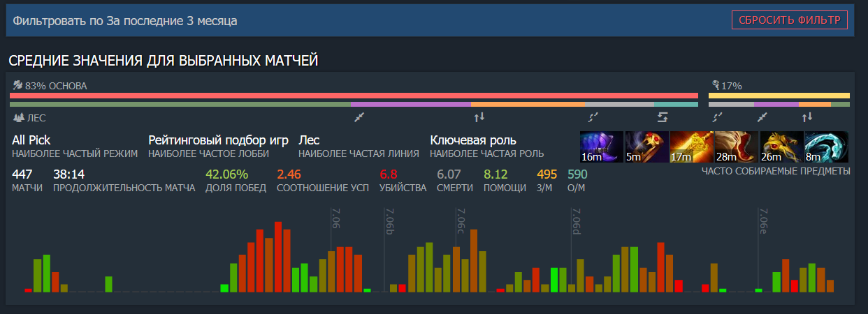
Task: Open the item thumbnail labeled 5m
Action: [646, 147]
